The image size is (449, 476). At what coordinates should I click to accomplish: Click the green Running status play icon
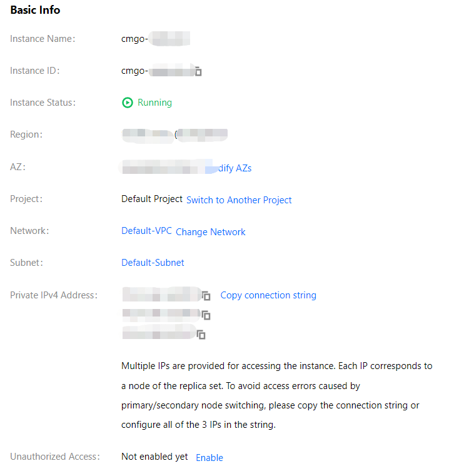coord(128,103)
